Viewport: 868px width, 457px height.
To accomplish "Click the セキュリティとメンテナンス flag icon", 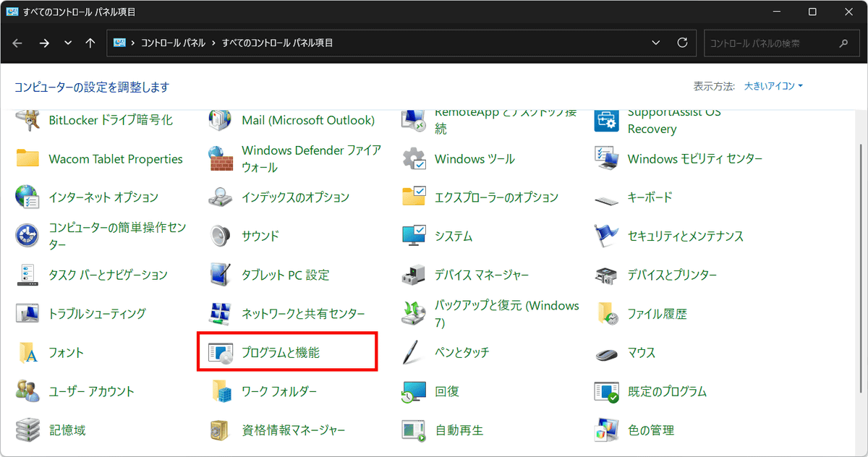I will 606,236.
